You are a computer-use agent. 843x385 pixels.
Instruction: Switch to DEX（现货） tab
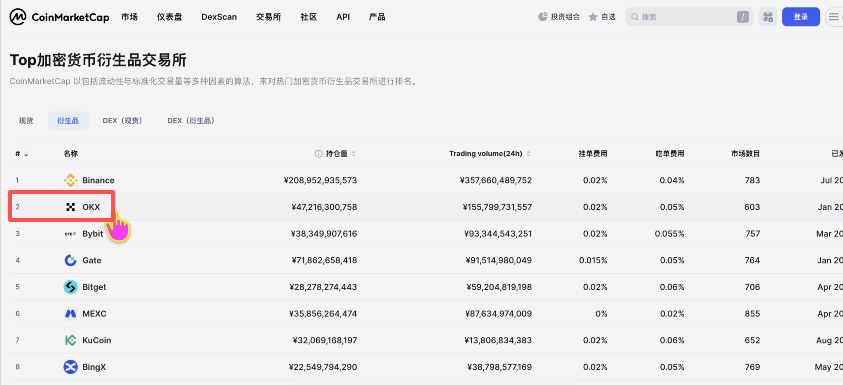coord(123,121)
